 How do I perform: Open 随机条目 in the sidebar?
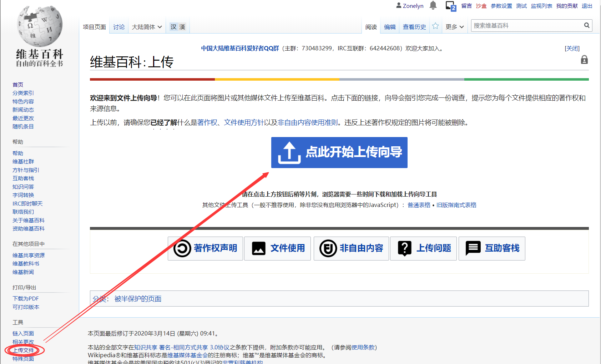tap(23, 126)
